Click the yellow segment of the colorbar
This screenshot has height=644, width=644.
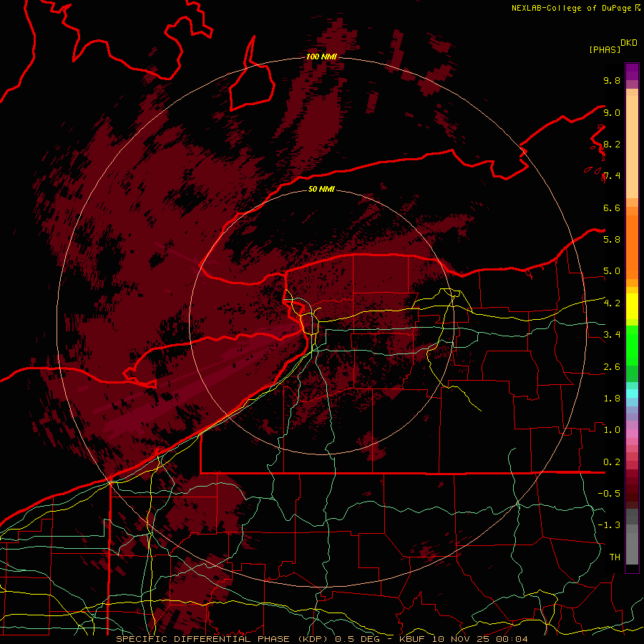(x=632, y=306)
